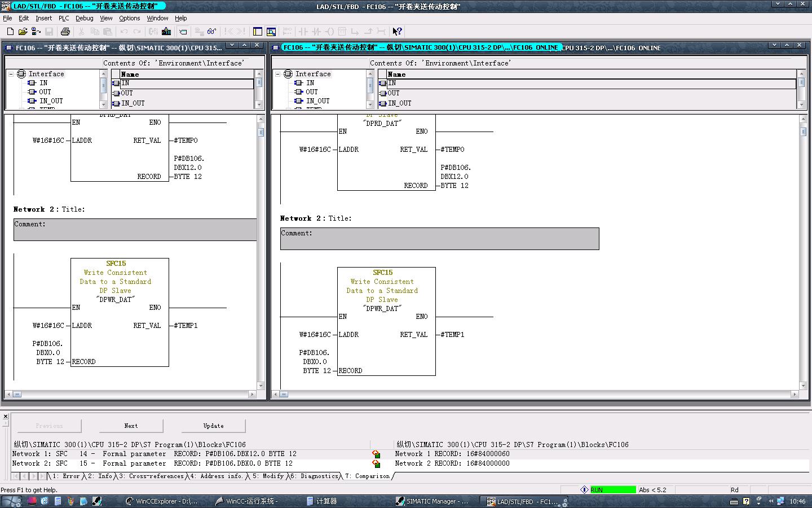Switch to the 3: Cross-references tab
The height and width of the screenshot is (508, 812).
click(x=151, y=476)
